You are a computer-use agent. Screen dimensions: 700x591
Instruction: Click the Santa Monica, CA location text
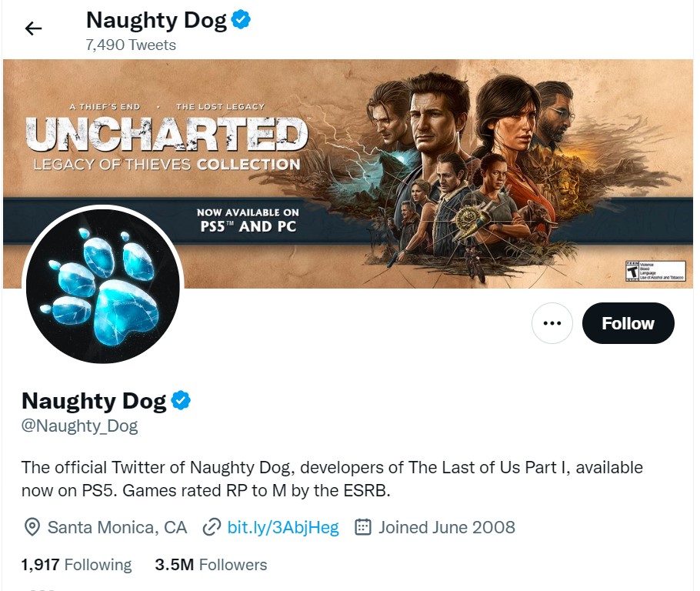[117, 527]
